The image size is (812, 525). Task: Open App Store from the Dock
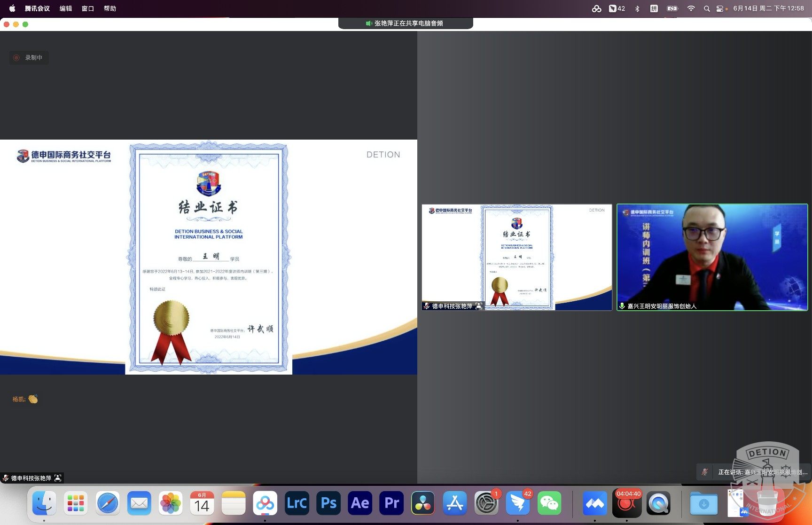(455, 503)
